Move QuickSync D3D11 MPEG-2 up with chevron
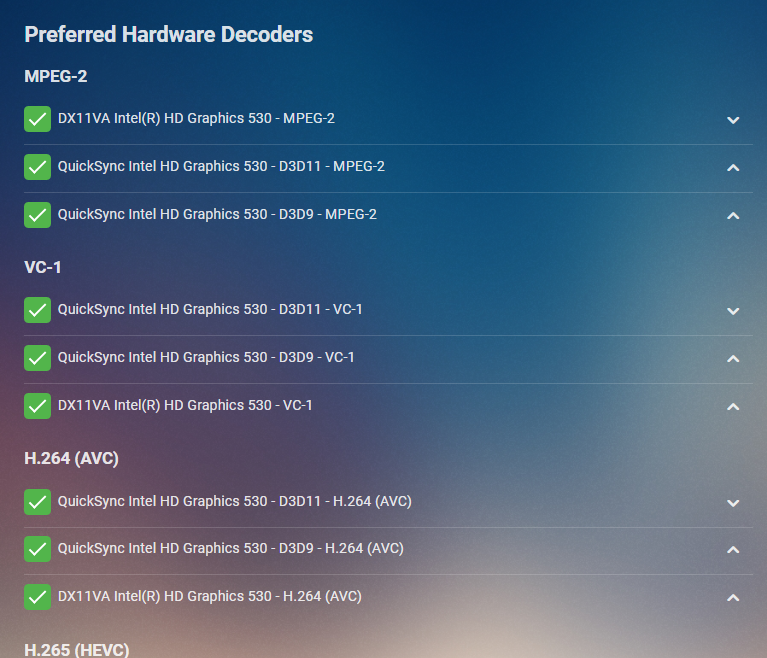 pyautogui.click(x=733, y=168)
